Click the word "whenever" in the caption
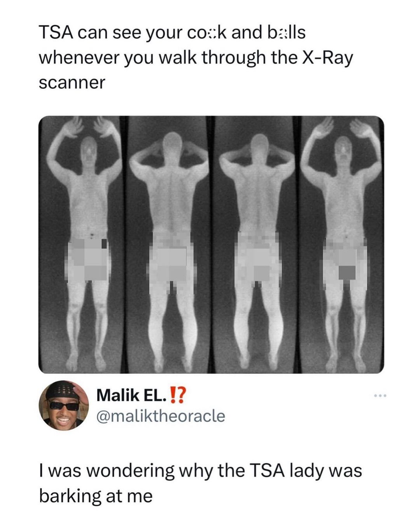Screen dimensions: 420x517 point(79,58)
